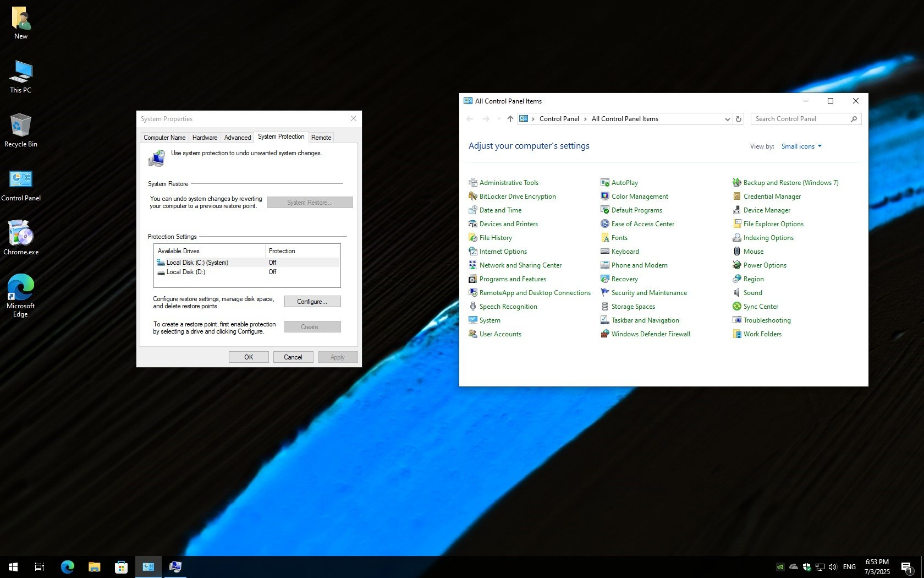The width and height of the screenshot is (924, 578).
Task: Select Local Disk (D:) in drives list
Action: pyautogui.click(x=186, y=272)
